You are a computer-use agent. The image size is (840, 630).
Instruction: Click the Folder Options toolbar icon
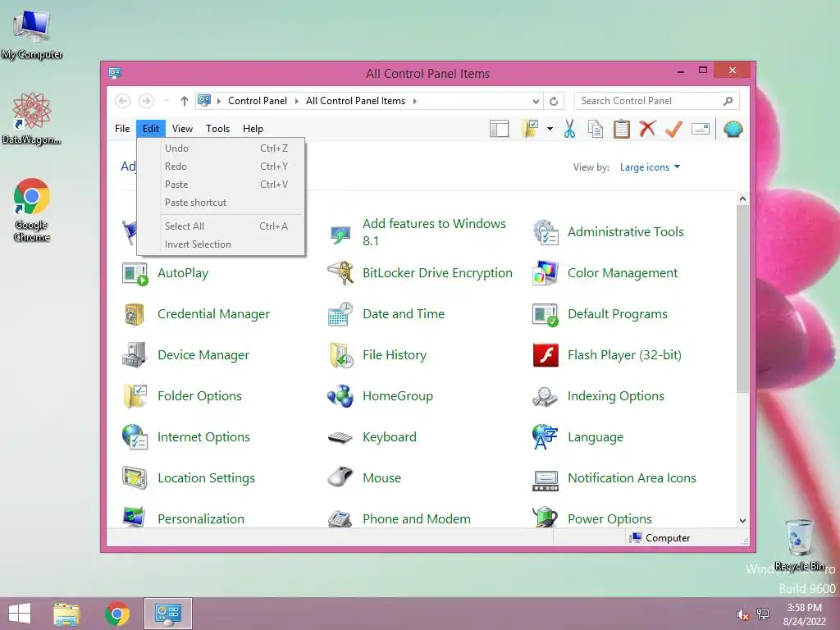[530, 129]
